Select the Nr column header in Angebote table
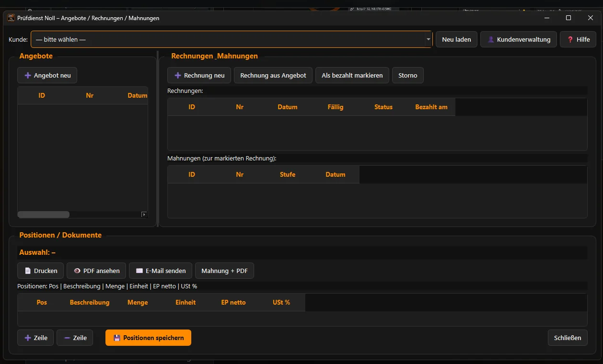The height and width of the screenshot is (364, 603). pyautogui.click(x=90, y=95)
